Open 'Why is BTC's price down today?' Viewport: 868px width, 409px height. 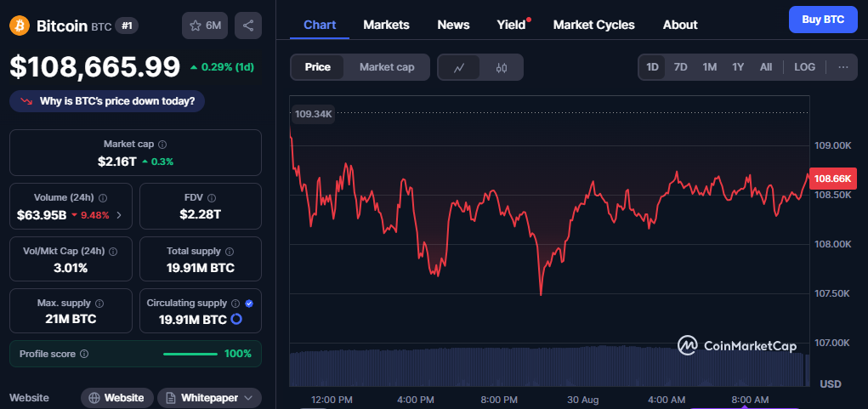[x=107, y=102]
